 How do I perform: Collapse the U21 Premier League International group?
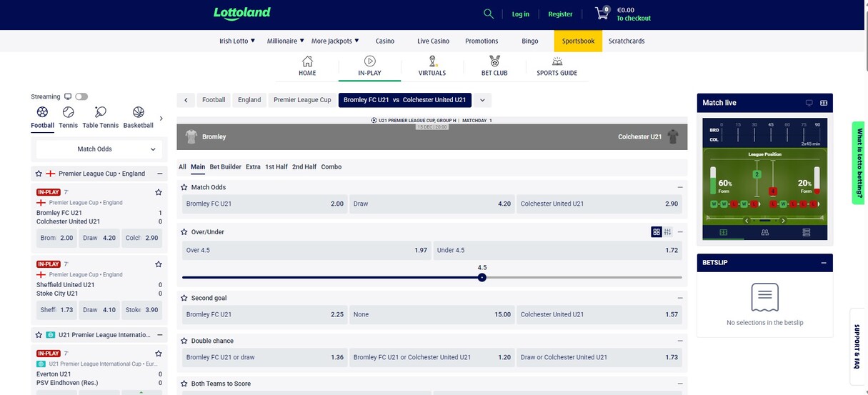click(x=159, y=334)
